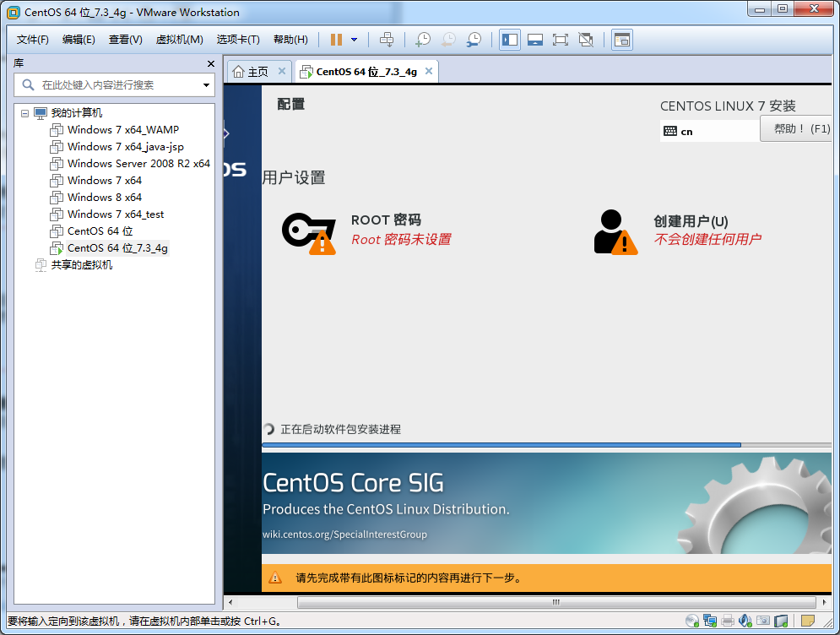Click the sound card status icon

pos(745,621)
